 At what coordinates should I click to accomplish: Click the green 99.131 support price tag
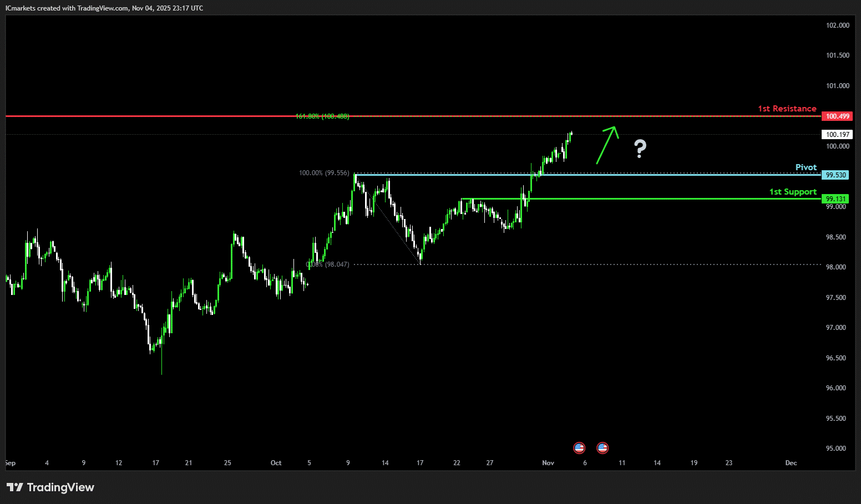point(835,199)
